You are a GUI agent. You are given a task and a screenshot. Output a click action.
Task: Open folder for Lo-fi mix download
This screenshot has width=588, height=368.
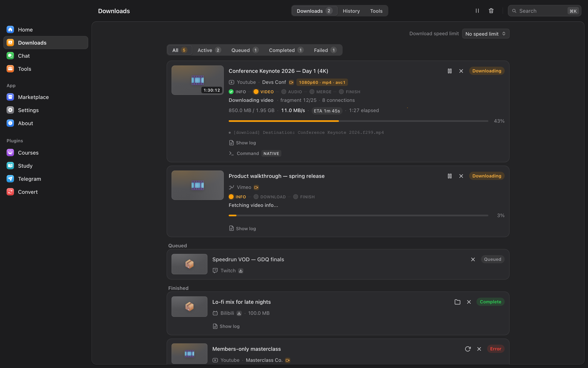pyautogui.click(x=457, y=302)
